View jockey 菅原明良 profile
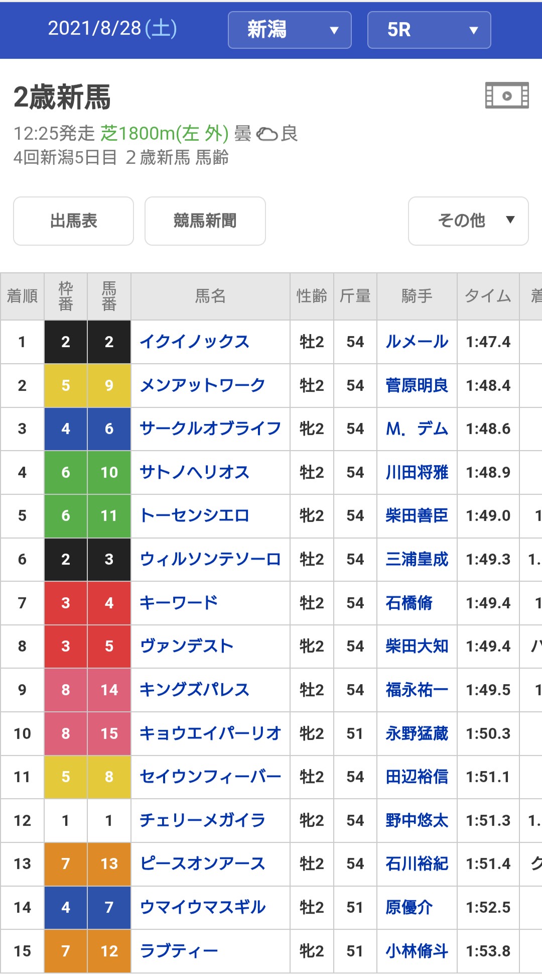The image size is (542, 980). (x=417, y=386)
